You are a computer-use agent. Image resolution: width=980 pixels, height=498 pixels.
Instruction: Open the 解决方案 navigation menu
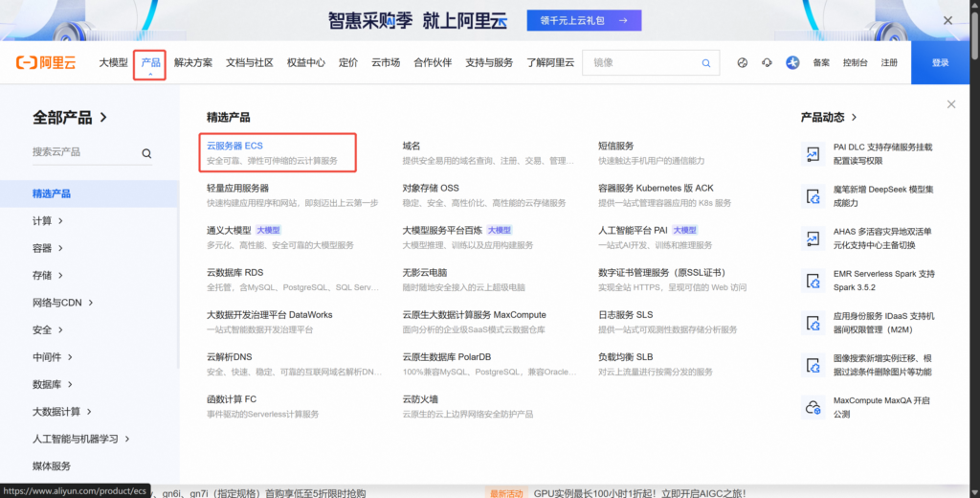pos(193,63)
